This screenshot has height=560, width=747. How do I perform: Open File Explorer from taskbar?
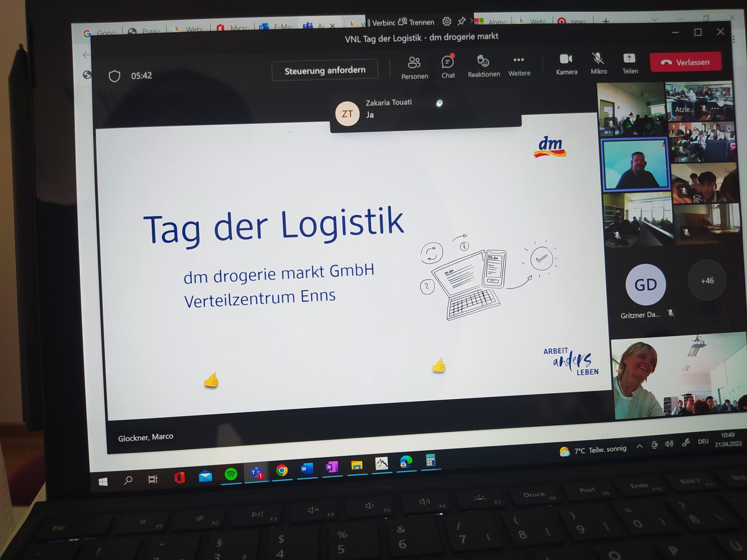click(x=357, y=465)
